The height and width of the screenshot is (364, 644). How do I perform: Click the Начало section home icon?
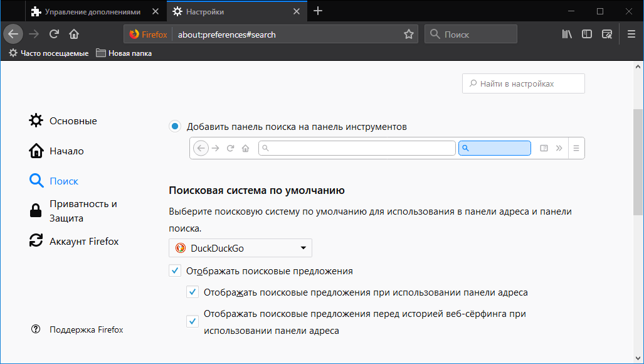coord(36,151)
